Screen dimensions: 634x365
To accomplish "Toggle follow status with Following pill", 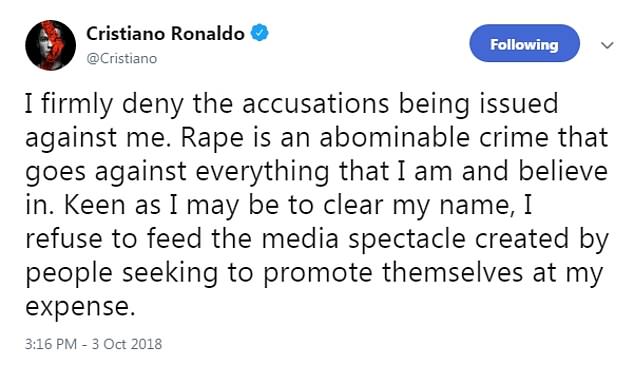I will coord(524,43).
